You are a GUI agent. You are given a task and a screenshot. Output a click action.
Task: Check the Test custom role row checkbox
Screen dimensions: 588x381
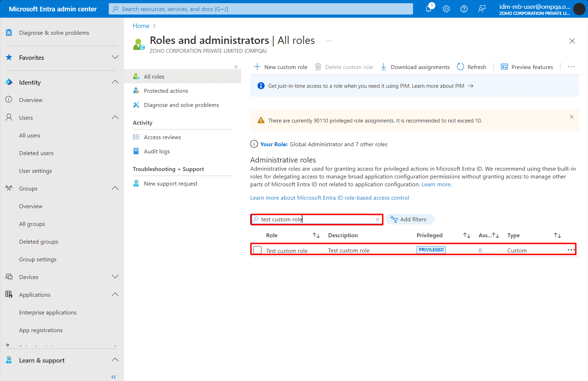[x=257, y=250]
